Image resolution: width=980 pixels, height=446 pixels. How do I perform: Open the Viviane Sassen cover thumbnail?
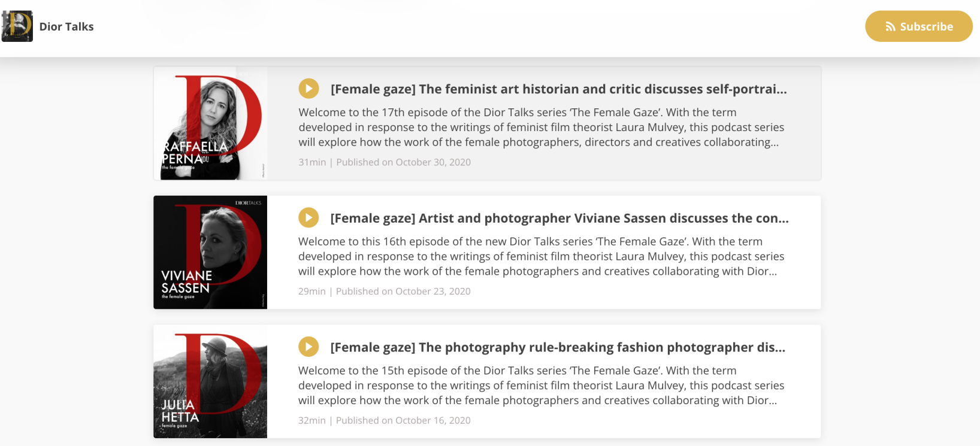tap(210, 252)
